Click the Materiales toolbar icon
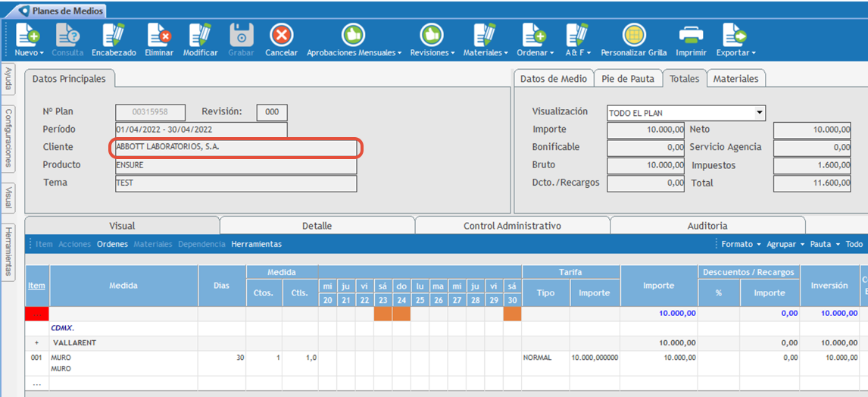 pyautogui.click(x=485, y=36)
